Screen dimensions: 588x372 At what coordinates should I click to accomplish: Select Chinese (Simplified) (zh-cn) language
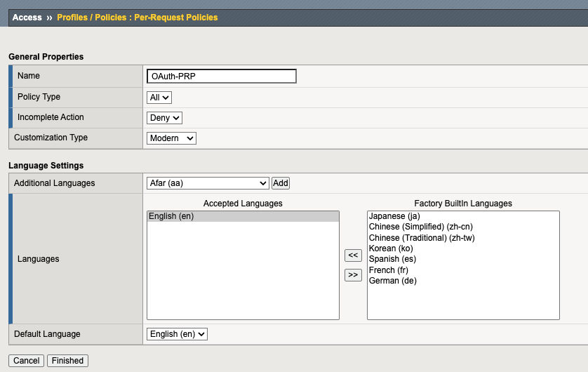point(416,227)
